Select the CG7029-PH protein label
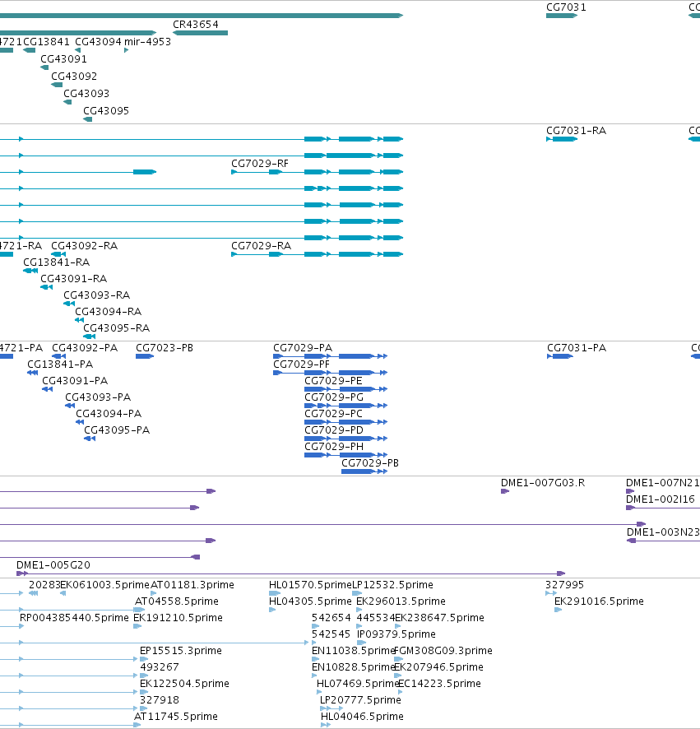Viewport: 700px width, 729px height. (x=334, y=447)
